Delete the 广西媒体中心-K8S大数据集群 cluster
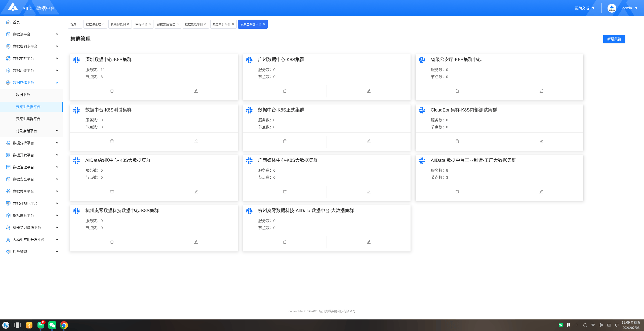This screenshot has height=331, width=644. [x=285, y=192]
